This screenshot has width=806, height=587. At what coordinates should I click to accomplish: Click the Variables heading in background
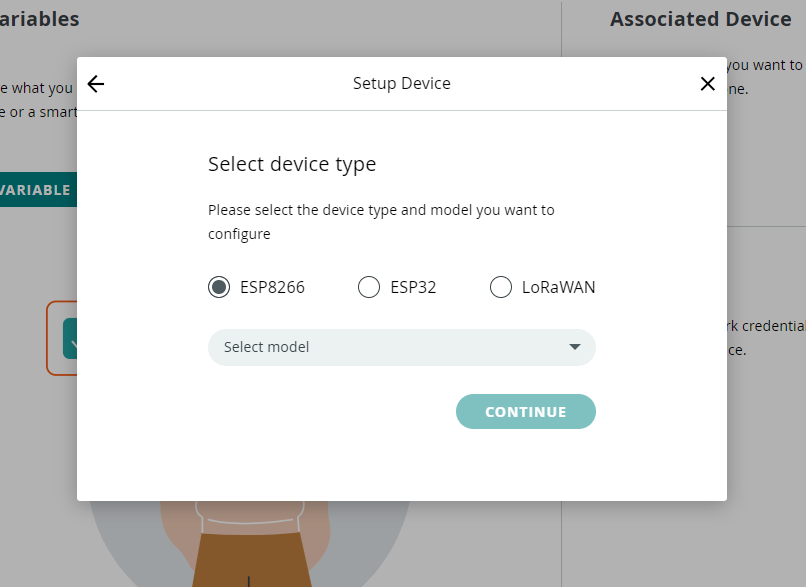(38, 19)
